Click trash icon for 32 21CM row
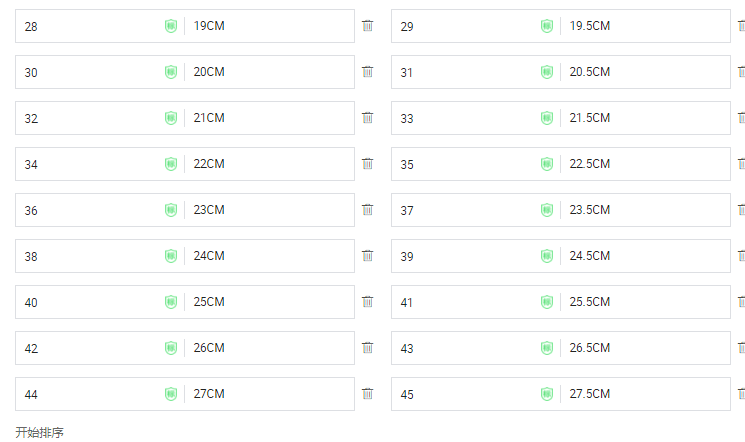745x442 pixels. (367, 118)
